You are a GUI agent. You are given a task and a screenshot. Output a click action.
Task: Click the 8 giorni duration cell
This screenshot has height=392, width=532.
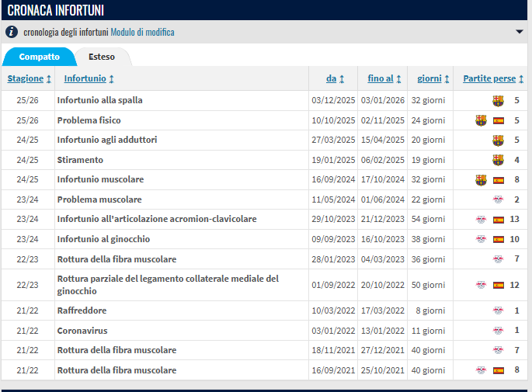point(430,310)
